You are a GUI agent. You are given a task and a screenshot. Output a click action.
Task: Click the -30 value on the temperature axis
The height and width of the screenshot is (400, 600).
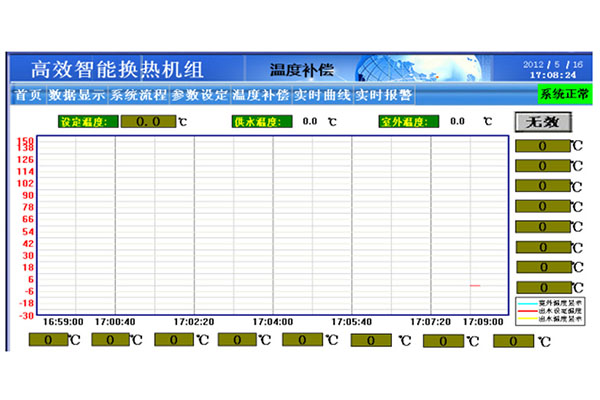coord(26,316)
